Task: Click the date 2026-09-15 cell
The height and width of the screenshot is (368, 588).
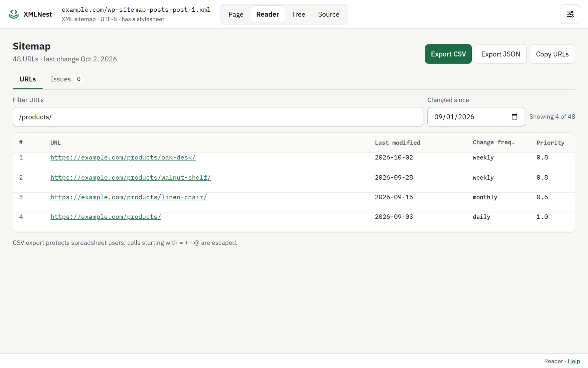Action: [394, 197]
